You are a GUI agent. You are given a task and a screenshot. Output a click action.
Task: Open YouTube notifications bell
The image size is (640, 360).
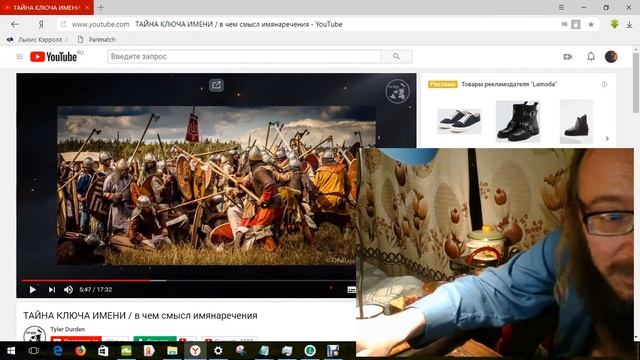point(591,57)
